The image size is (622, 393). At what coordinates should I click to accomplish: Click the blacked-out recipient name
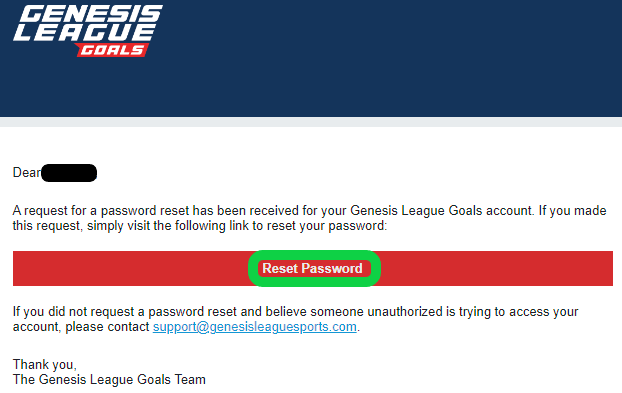[69, 173]
